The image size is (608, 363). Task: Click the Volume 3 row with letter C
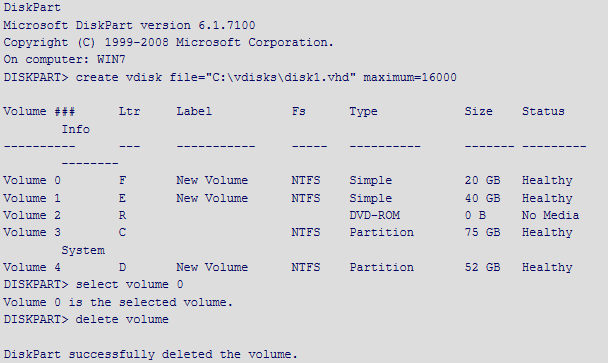click(288, 232)
